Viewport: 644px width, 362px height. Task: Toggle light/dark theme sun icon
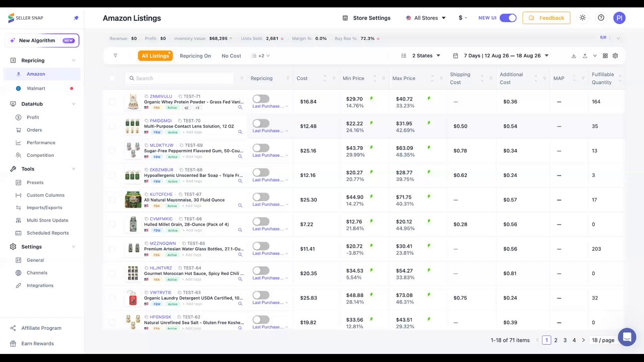click(583, 18)
